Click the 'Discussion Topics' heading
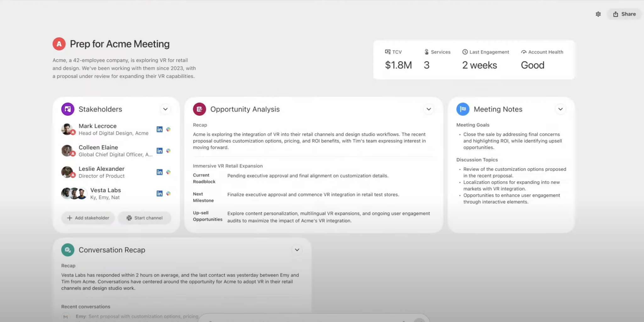The image size is (644, 322). (477, 160)
